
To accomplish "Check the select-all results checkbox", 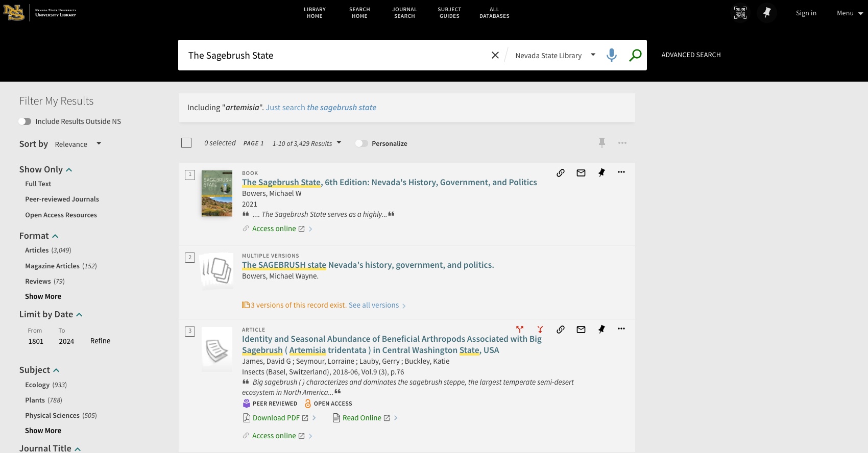I will [x=186, y=143].
